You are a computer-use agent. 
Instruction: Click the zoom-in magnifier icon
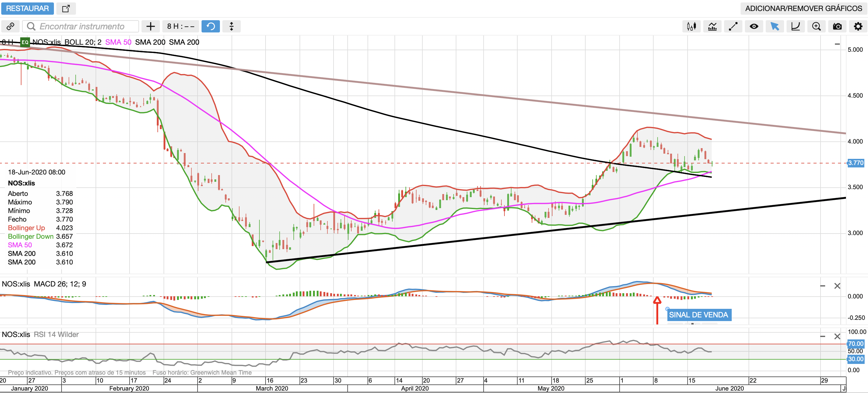pyautogui.click(x=816, y=26)
